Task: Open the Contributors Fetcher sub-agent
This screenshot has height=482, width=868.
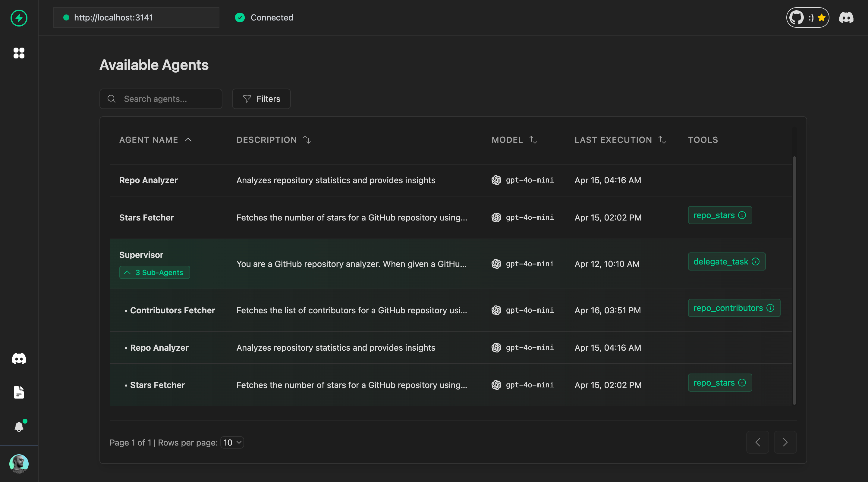Action: 451,310
